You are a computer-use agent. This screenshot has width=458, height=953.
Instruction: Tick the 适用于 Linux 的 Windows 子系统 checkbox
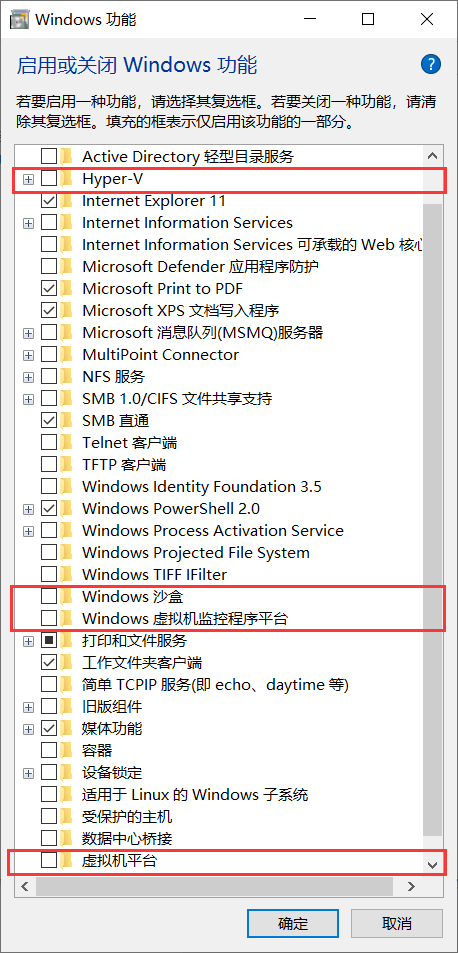click(49, 794)
